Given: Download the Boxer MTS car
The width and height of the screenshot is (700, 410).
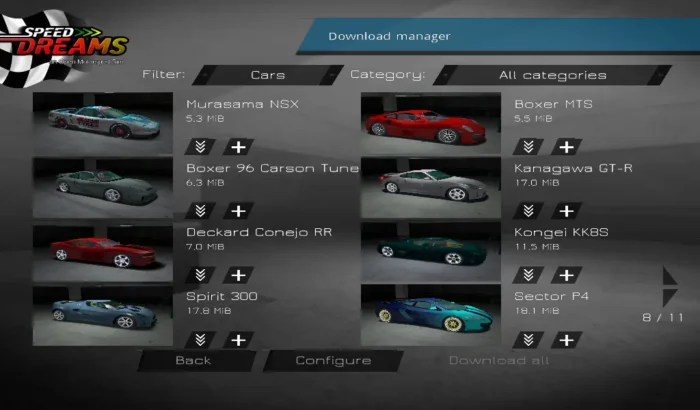Looking at the screenshot, I should click(x=529, y=147).
